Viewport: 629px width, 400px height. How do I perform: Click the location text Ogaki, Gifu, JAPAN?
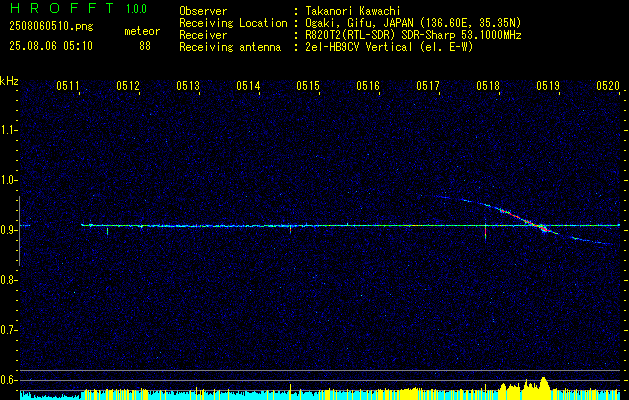point(359,23)
